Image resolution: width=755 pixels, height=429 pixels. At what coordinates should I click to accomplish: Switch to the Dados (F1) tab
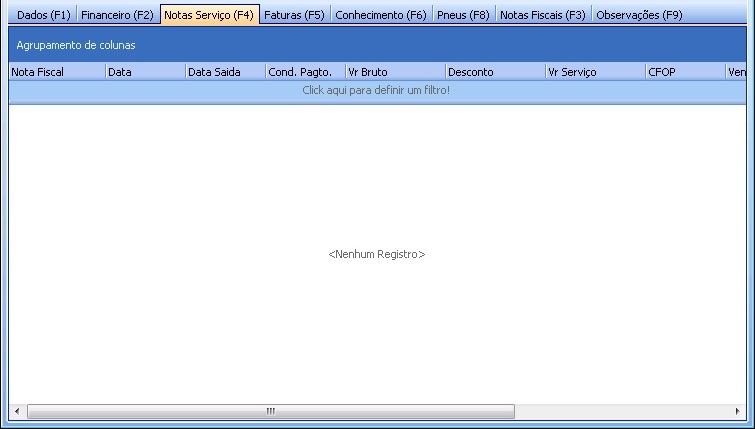44,15
